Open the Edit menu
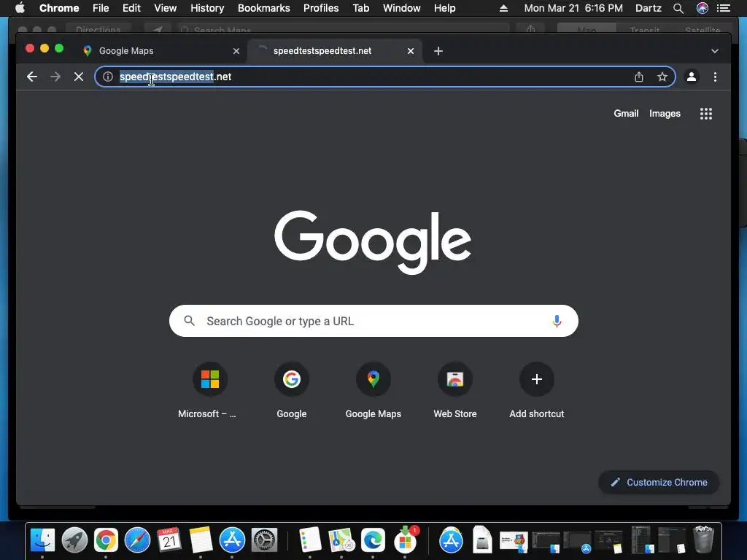Viewport: 747px width, 560px height. pos(131,8)
